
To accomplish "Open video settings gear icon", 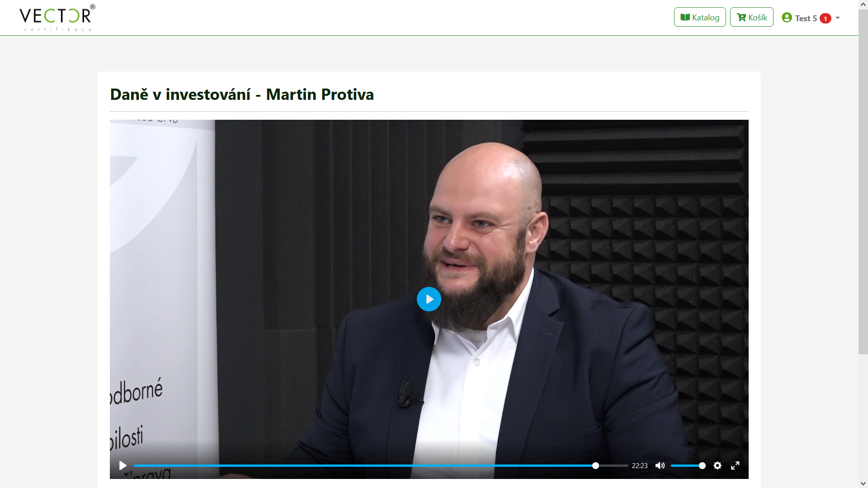I will coord(717,465).
